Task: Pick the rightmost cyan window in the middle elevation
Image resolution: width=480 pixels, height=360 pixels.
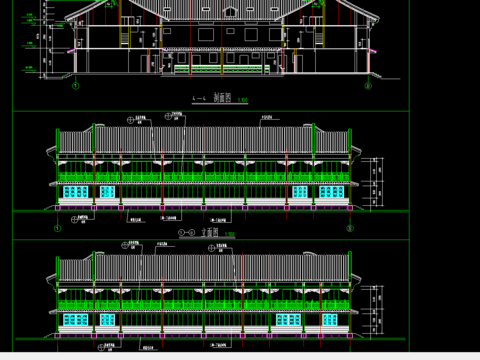Action: (332, 192)
